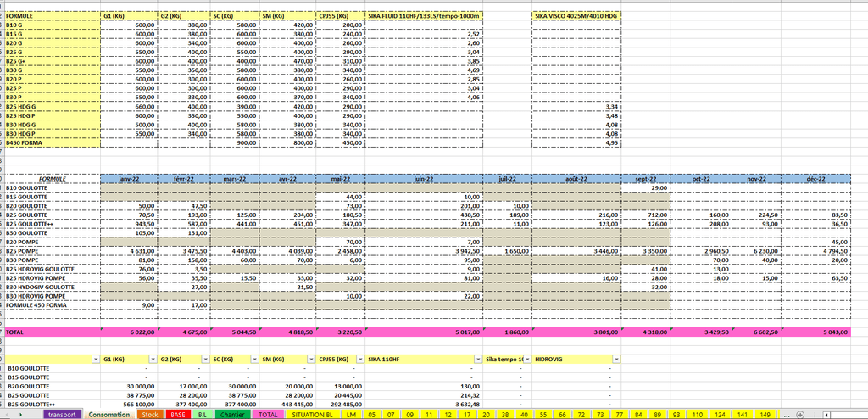
Task: Select total cell 5 043,00
Action: coord(816,332)
